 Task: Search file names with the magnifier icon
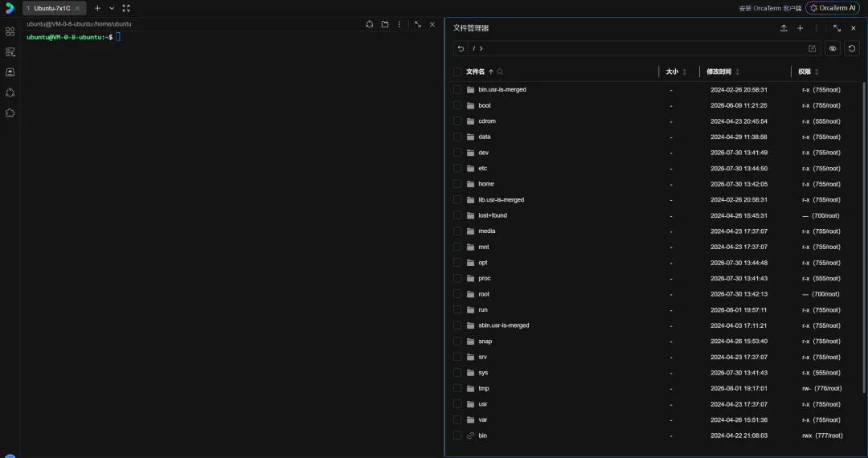pos(500,72)
